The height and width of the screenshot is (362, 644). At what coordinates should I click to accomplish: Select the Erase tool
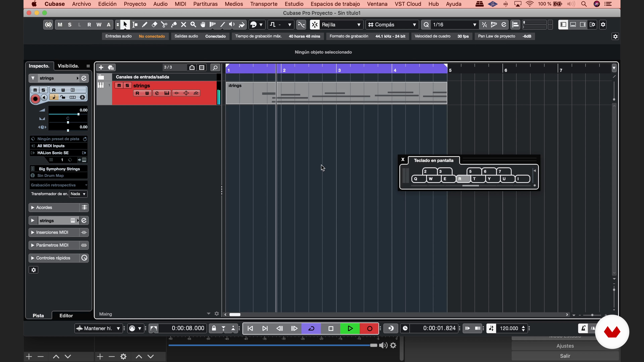click(x=154, y=24)
